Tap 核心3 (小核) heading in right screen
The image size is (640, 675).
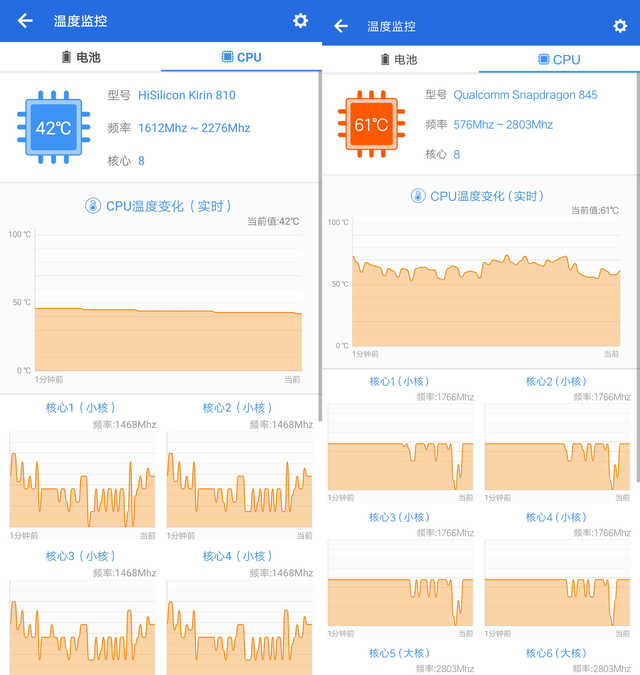pyautogui.click(x=399, y=517)
